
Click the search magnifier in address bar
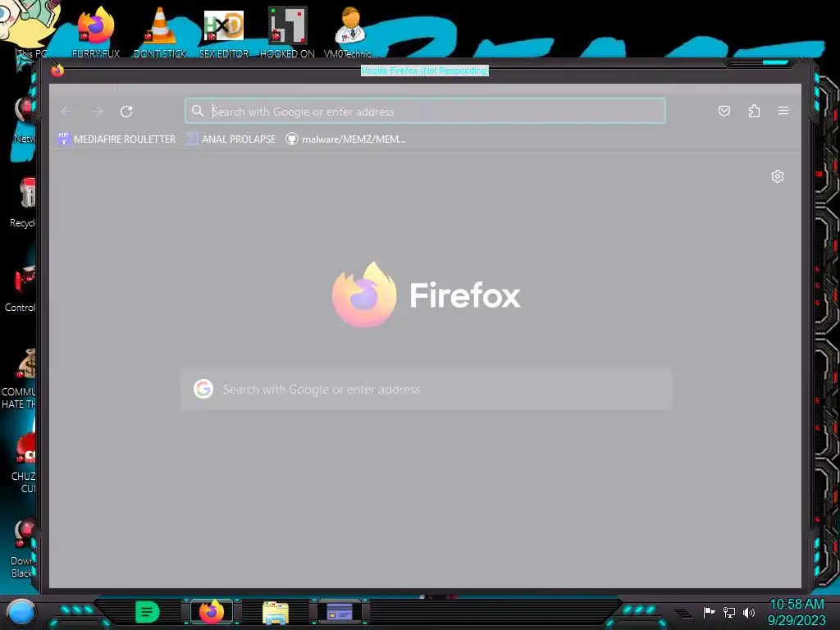click(x=198, y=111)
